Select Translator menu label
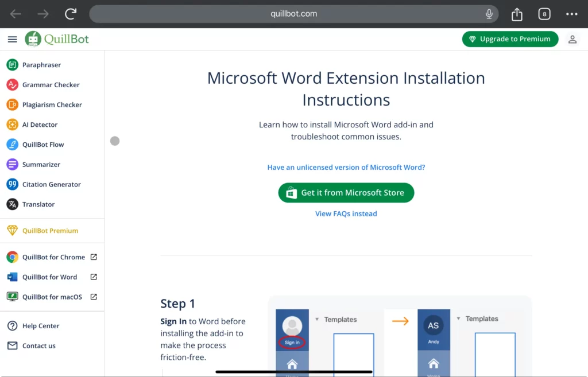The image size is (588, 377). coord(38,204)
